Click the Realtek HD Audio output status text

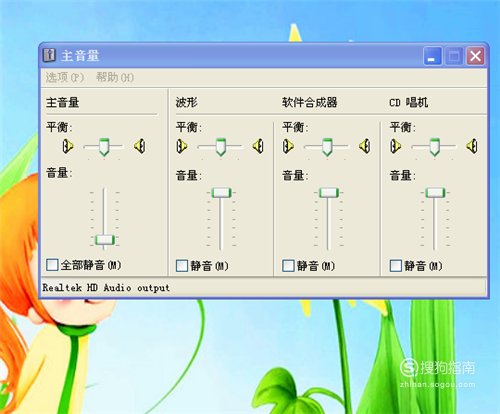106,288
